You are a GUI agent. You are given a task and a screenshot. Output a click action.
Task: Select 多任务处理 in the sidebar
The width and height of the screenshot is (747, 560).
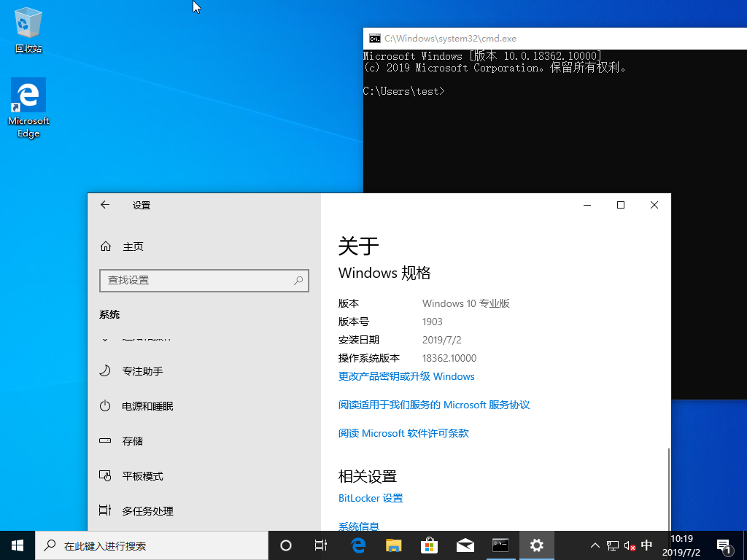coord(204,511)
